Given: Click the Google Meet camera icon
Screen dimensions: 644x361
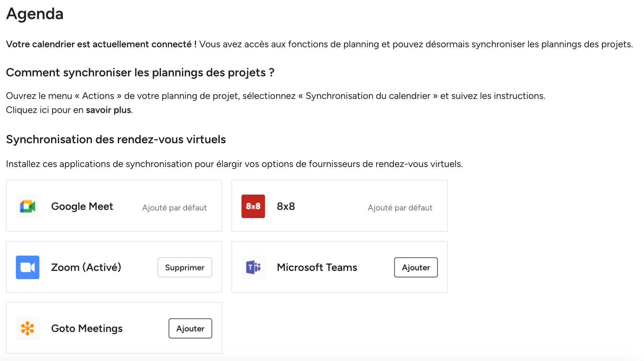Looking at the screenshot, I should (28, 206).
